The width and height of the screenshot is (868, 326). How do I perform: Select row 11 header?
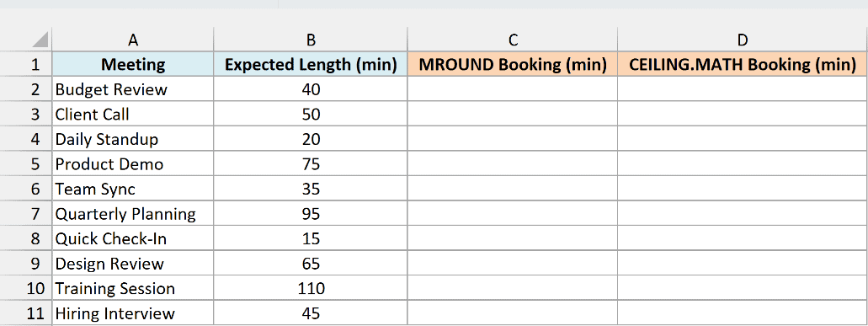26,313
